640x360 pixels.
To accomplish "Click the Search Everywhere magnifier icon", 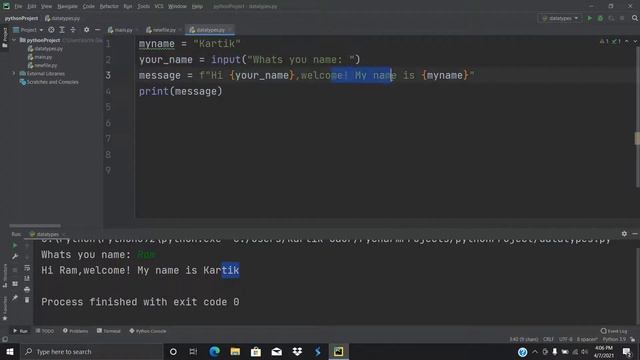I will click(x=635, y=18).
